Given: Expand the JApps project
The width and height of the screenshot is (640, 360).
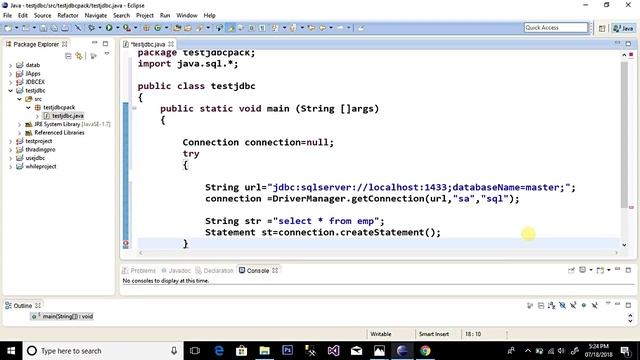Looking at the screenshot, I should pos(11,73).
